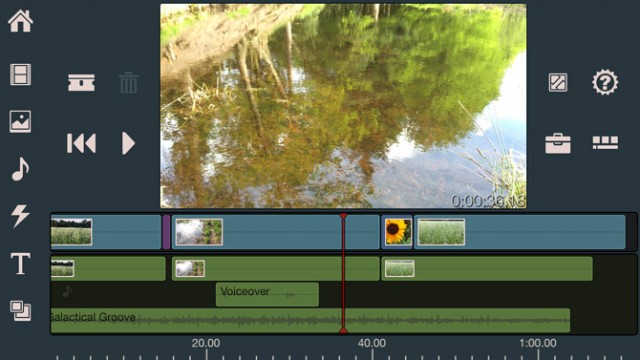Click the red playhead top handle
The image size is (640, 360).
click(343, 216)
